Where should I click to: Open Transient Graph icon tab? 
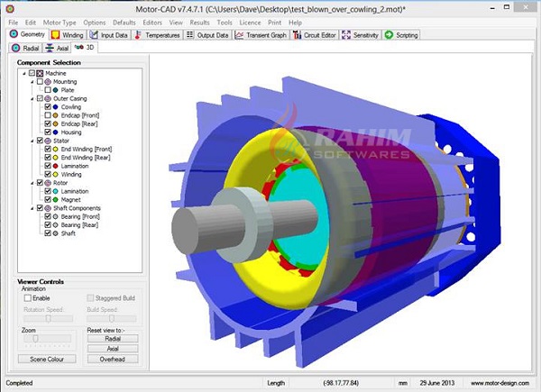[x=239, y=35]
